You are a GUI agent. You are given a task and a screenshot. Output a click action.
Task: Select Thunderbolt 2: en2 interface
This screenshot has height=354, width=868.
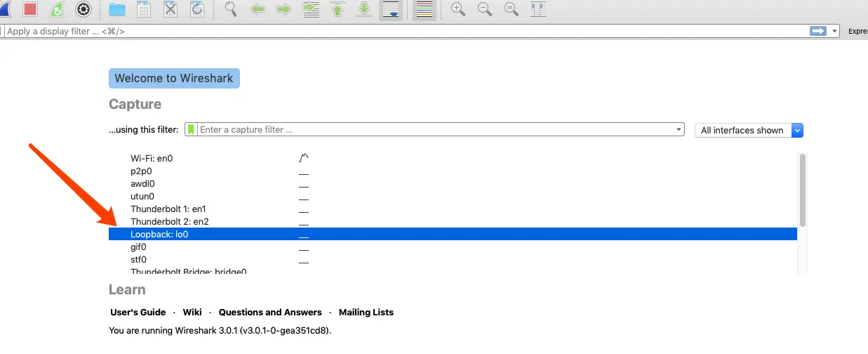point(453,221)
